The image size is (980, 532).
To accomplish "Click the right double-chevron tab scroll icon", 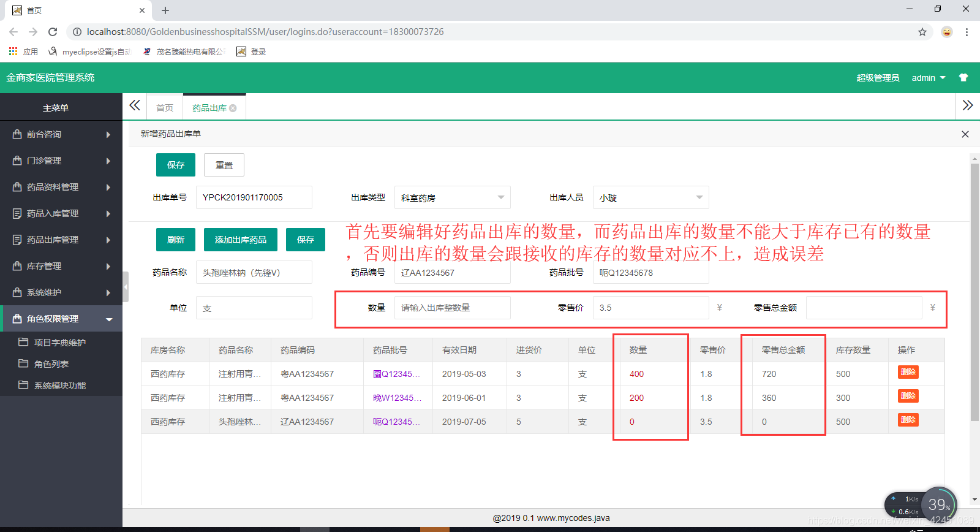I will click(x=968, y=105).
